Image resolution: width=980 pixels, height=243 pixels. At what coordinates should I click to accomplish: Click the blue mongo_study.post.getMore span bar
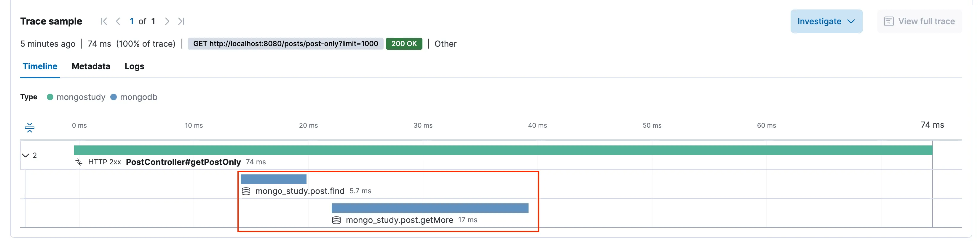(430, 208)
